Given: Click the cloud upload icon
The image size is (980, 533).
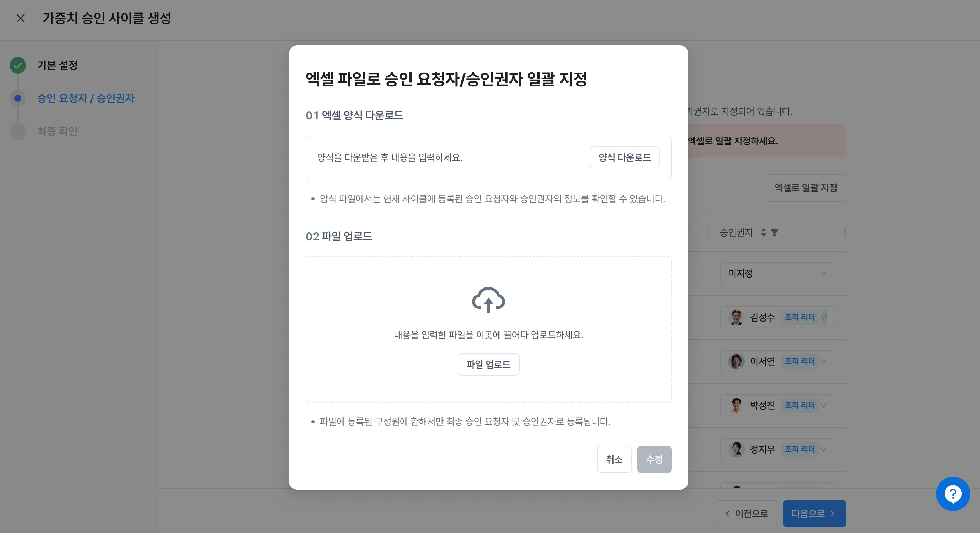Looking at the screenshot, I should (x=489, y=300).
